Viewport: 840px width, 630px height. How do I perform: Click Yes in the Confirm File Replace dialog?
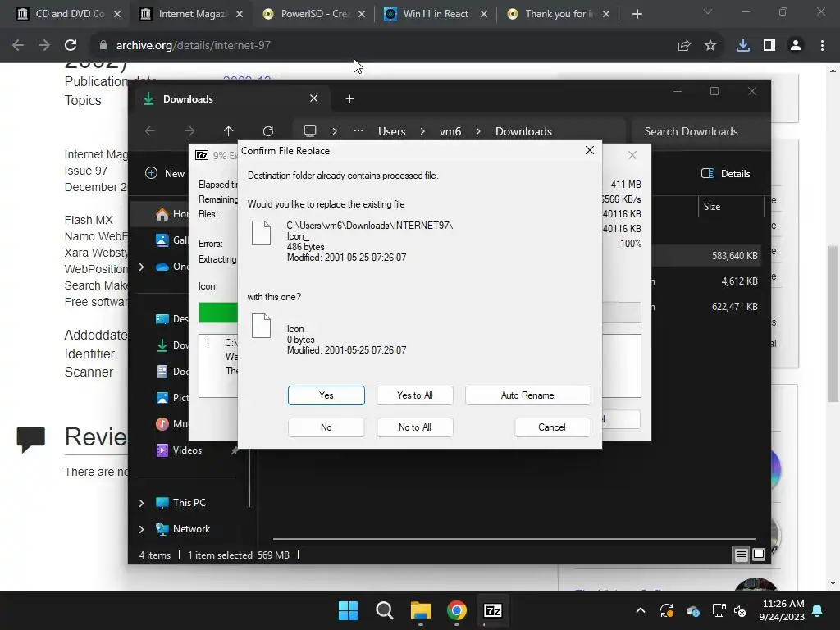[x=326, y=395]
